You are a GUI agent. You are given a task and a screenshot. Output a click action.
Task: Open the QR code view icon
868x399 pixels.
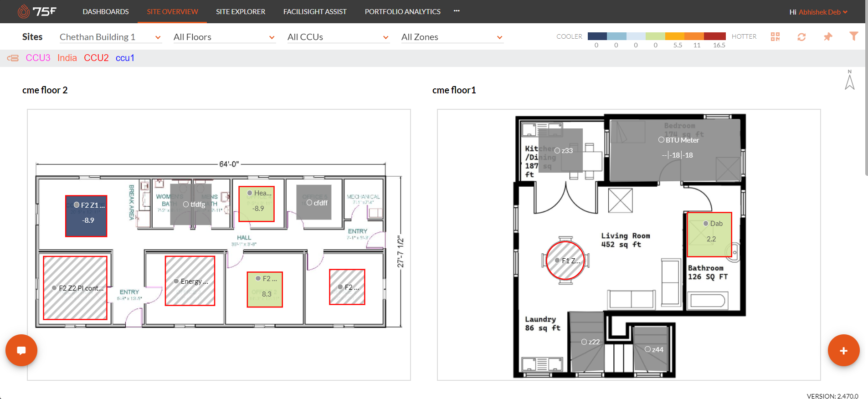coord(775,37)
